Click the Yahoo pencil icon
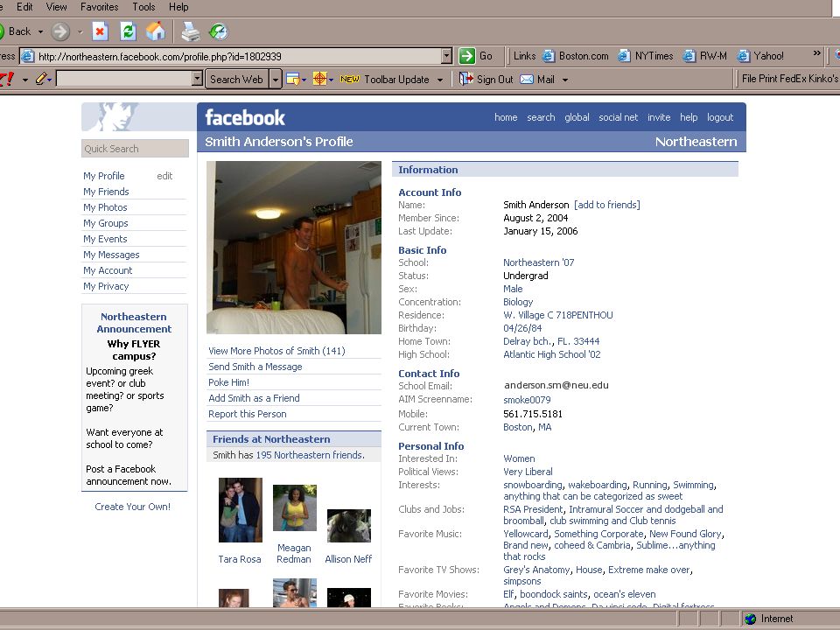 [41, 80]
